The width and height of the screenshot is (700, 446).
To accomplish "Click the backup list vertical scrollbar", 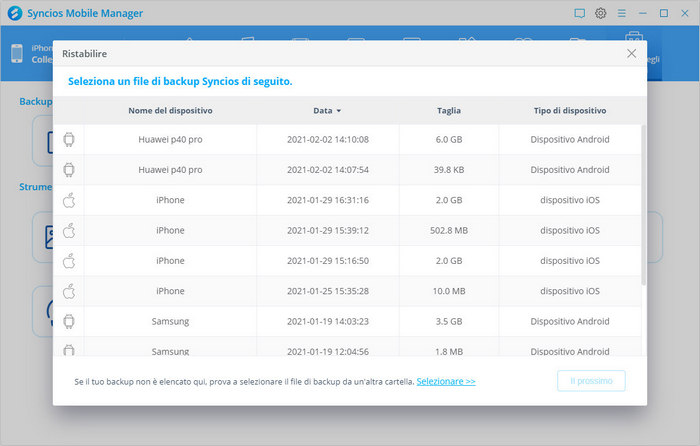I will tap(643, 205).
